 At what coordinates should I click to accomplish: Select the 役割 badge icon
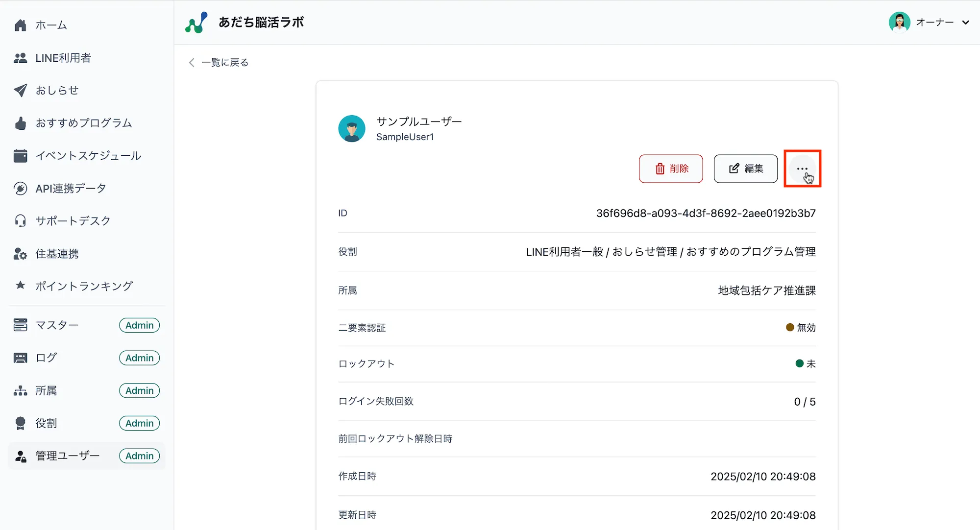coord(20,423)
